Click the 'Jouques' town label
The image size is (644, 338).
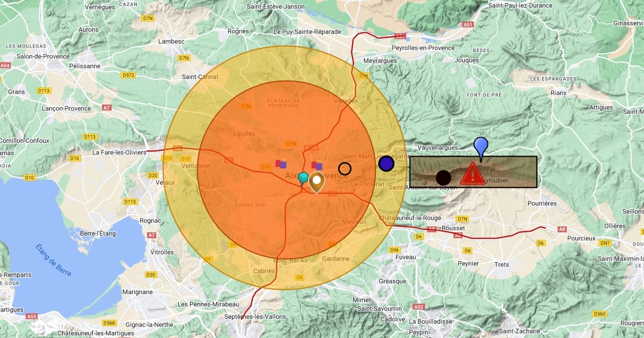[466, 60]
